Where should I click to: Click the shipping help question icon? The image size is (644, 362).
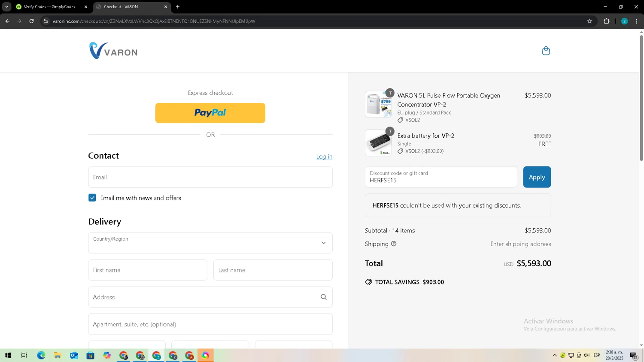394,244
